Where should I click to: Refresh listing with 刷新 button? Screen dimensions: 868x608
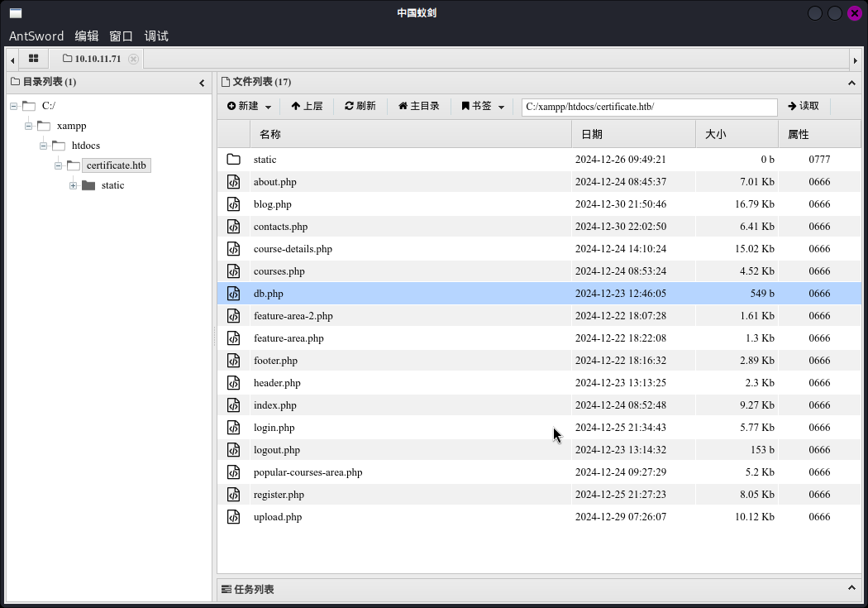click(360, 106)
